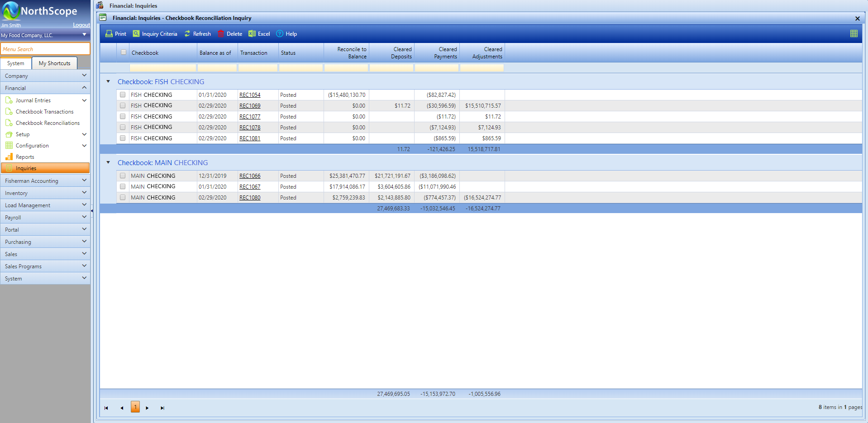Click the Logout link
The width and height of the screenshot is (868, 423).
pyautogui.click(x=81, y=25)
